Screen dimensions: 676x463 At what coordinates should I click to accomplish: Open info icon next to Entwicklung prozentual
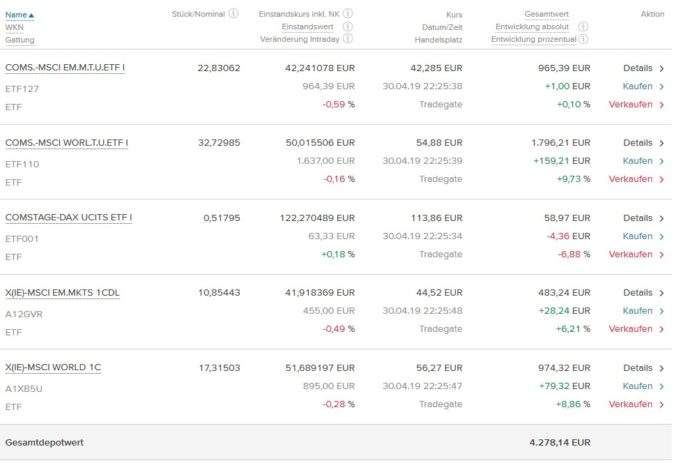coord(583,39)
